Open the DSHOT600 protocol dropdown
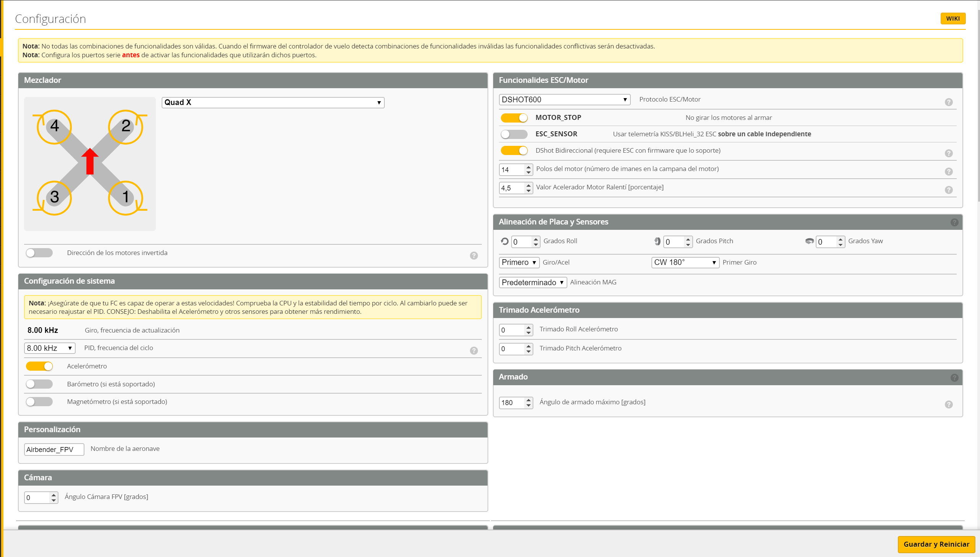The image size is (980, 557). coord(564,100)
